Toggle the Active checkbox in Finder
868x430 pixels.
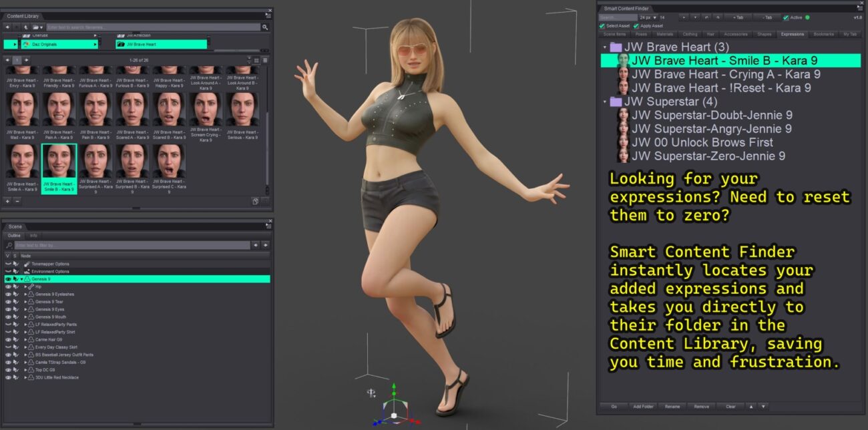tap(786, 17)
